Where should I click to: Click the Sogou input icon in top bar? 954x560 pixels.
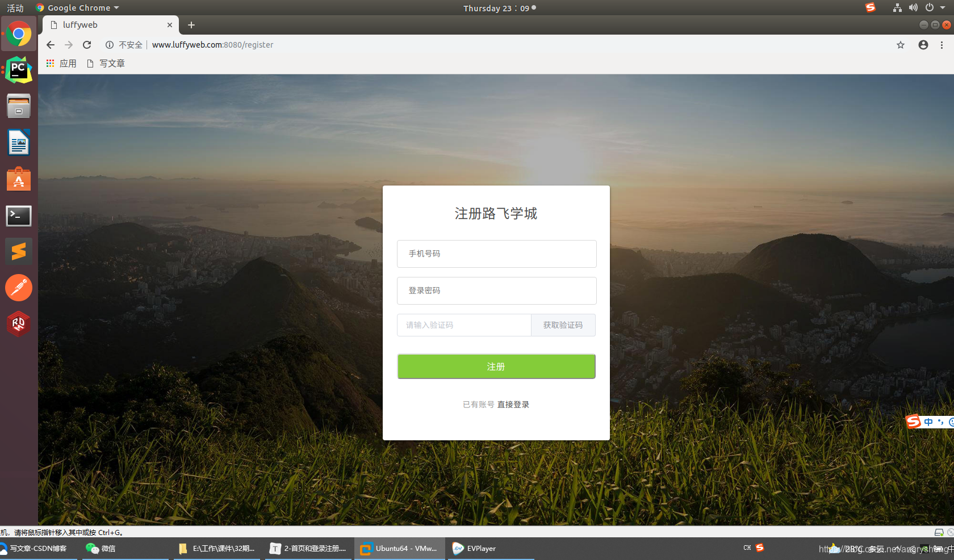tap(871, 7)
